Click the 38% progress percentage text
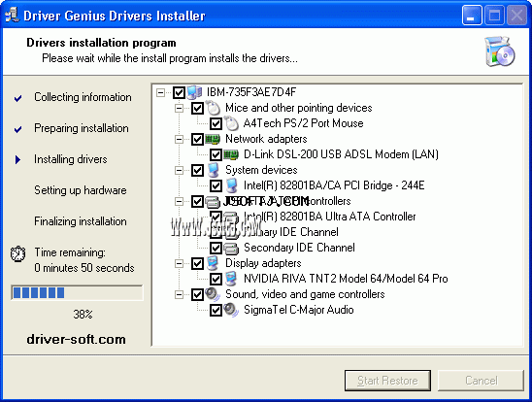 [x=83, y=315]
